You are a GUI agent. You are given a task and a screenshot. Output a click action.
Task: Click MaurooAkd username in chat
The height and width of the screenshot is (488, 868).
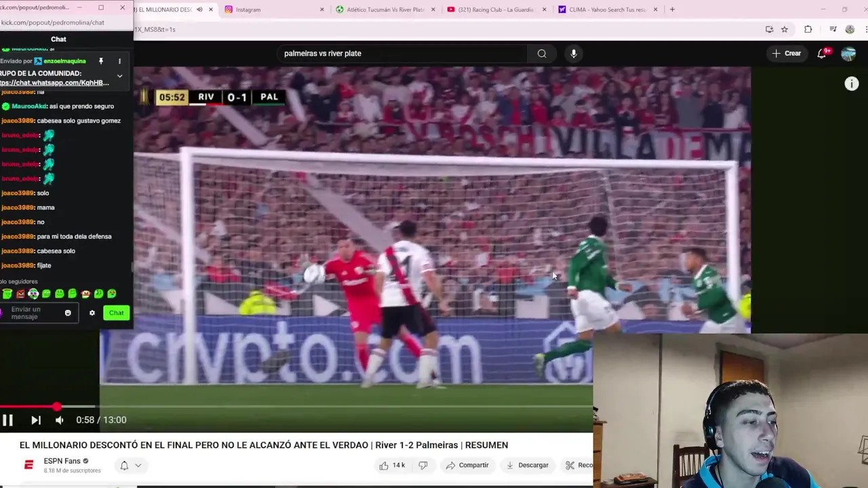pos(29,106)
